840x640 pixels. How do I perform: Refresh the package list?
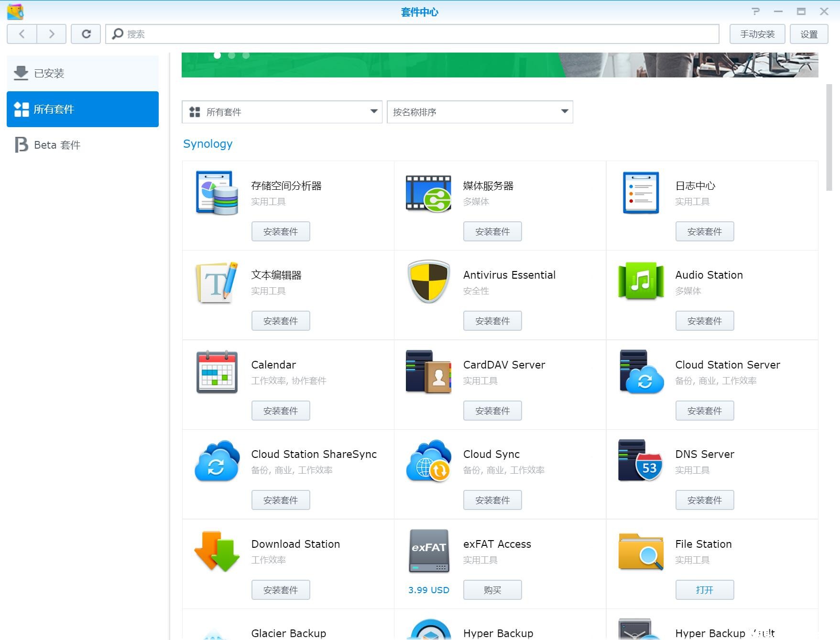click(x=86, y=34)
